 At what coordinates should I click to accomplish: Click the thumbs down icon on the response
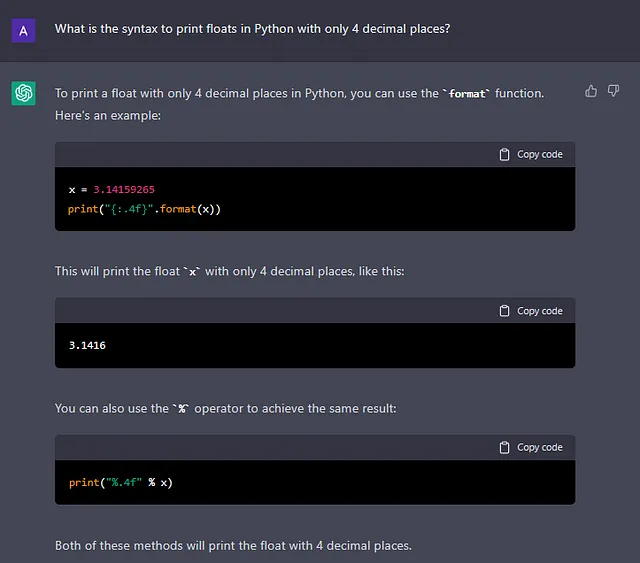coord(613,92)
